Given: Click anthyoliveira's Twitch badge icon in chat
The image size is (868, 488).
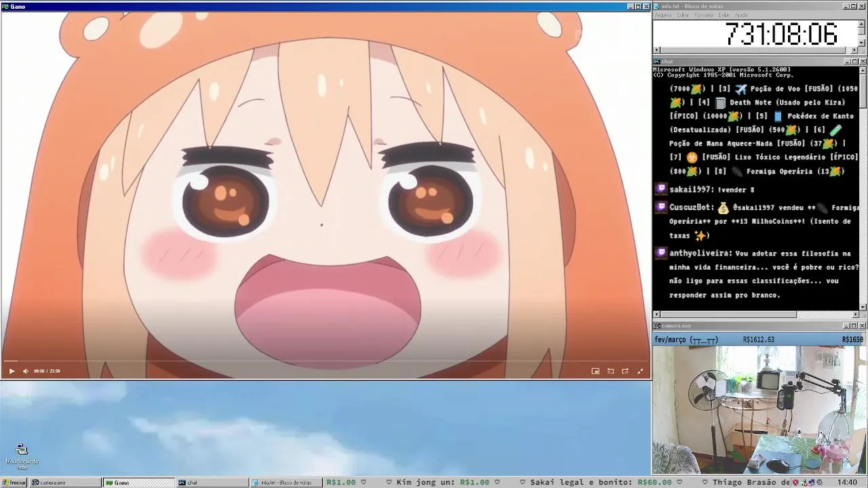Looking at the screenshot, I should tap(661, 253).
